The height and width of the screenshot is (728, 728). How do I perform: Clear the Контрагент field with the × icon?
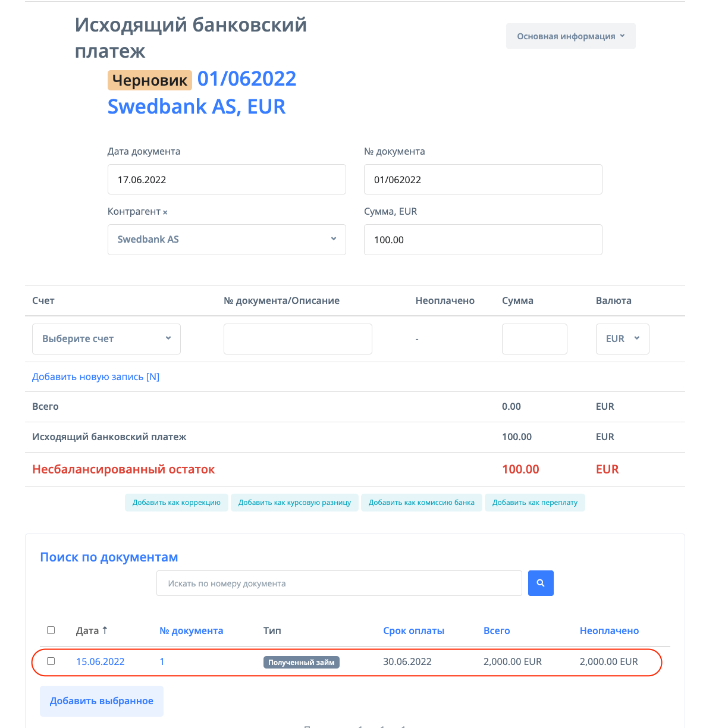click(x=165, y=212)
